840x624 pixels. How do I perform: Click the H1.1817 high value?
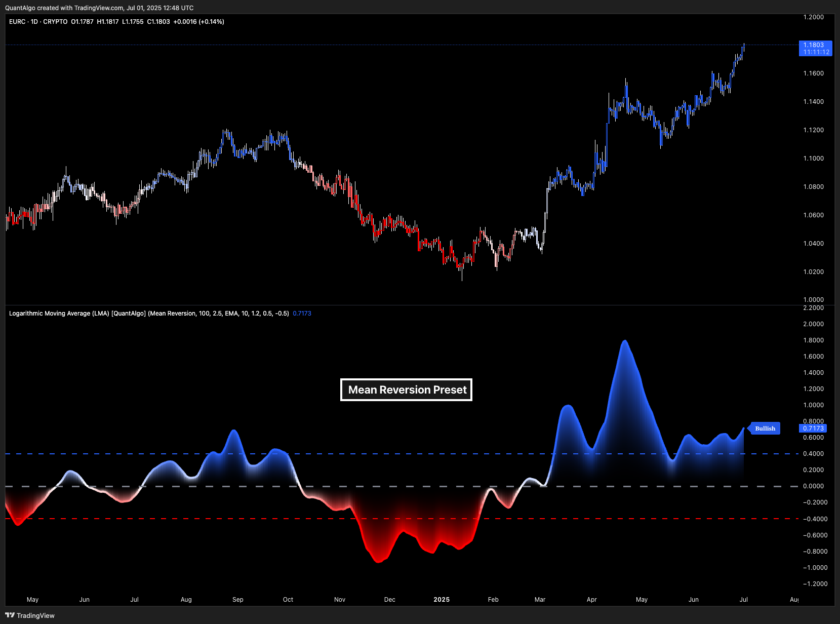click(108, 22)
